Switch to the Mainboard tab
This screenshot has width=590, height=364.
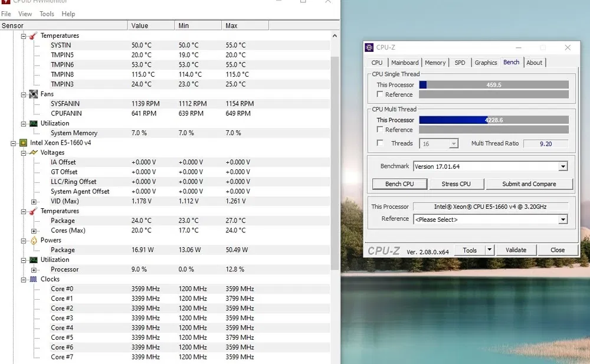pos(405,63)
